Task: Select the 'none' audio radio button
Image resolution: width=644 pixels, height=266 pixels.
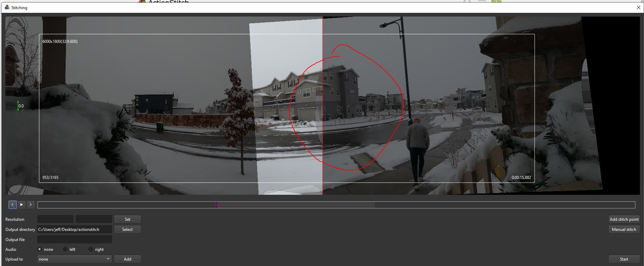Action: (39, 249)
